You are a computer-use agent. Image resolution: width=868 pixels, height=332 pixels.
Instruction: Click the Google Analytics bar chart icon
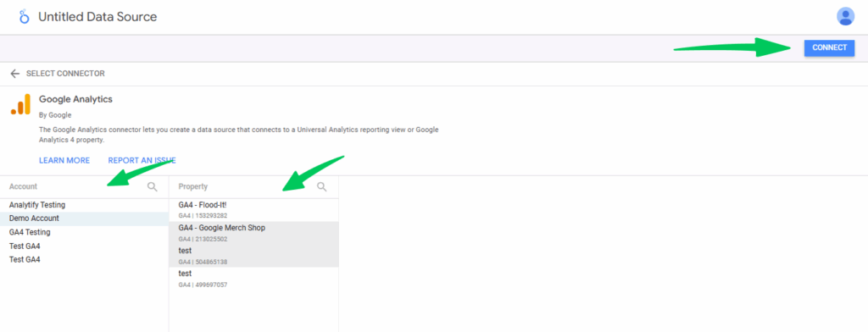click(20, 104)
